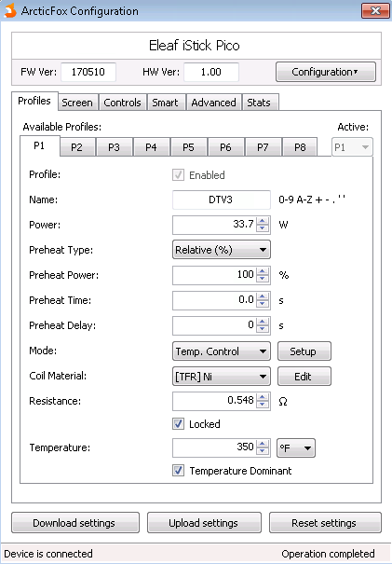The image size is (392, 564).
Task: Click the Power value field 33.7
Action: 214,225
